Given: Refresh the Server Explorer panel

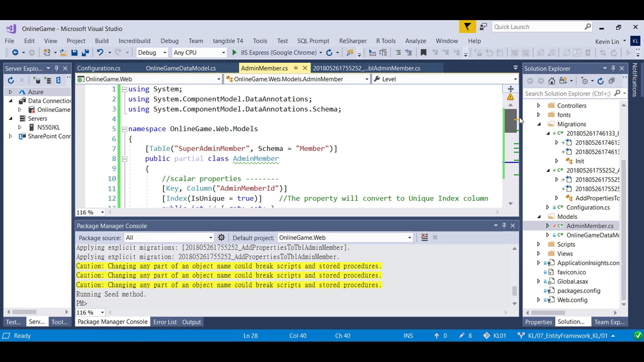Looking at the screenshot, I should pos(11,80).
